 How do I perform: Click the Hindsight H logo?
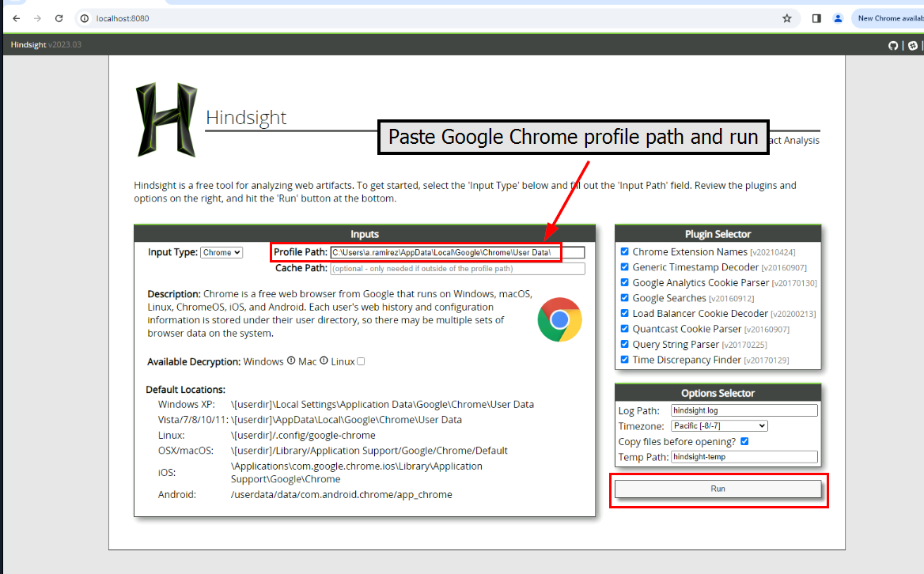pyautogui.click(x=167, y=119)
